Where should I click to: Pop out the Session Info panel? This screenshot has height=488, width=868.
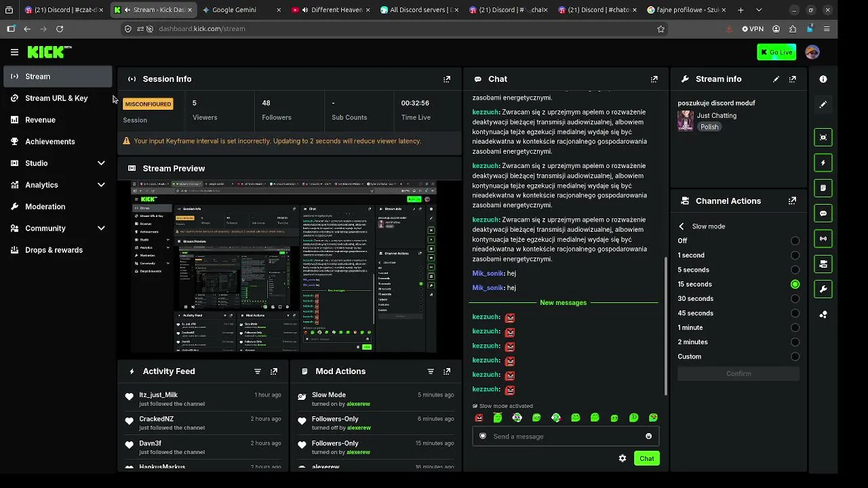point(447,79)
